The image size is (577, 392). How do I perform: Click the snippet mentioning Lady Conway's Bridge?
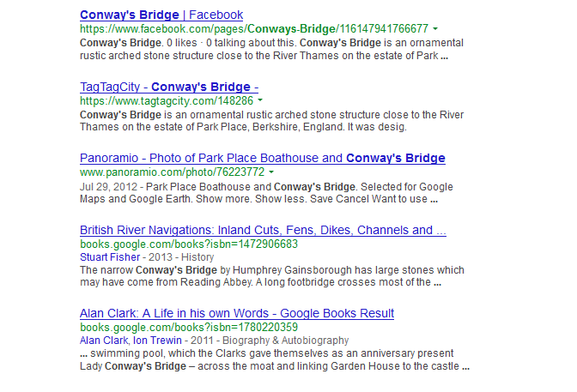point(275,359)
